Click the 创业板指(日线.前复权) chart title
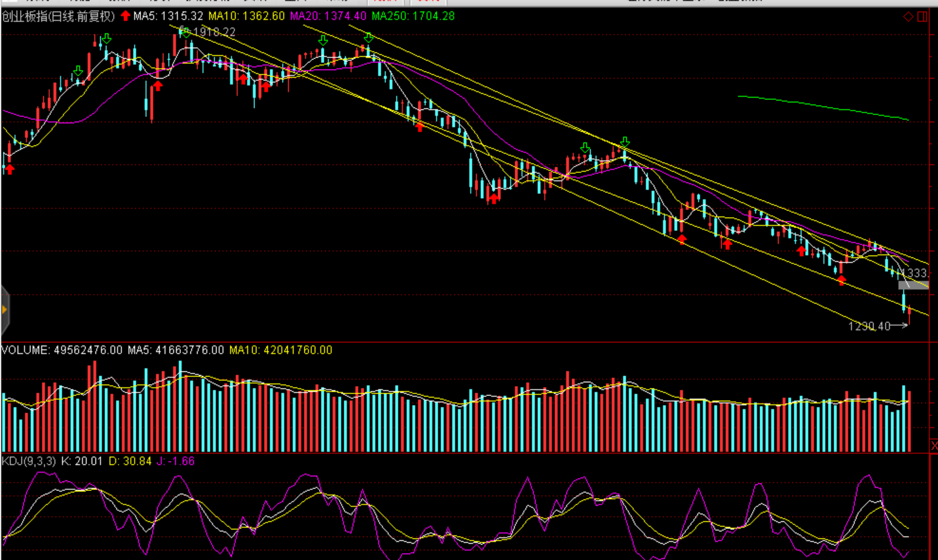This screenshot has height=560, width=938. click(58, 16)
